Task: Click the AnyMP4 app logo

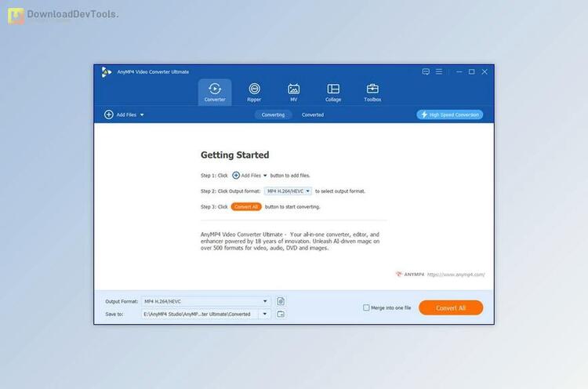Action: (107, 72)
